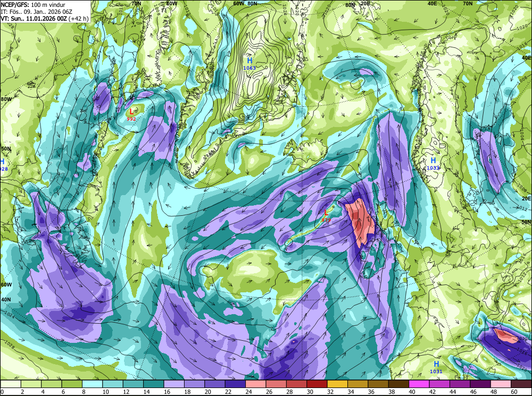The image size is (532, 396).
Task: Click legend value '32'
Action: 330,392
